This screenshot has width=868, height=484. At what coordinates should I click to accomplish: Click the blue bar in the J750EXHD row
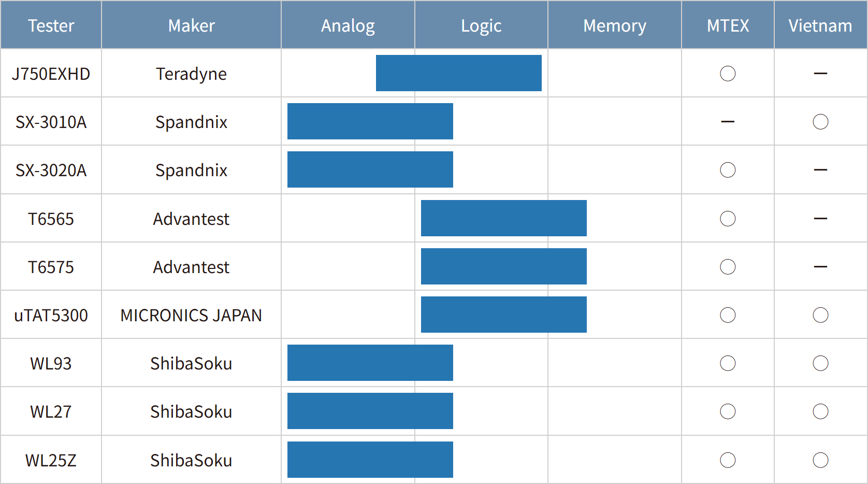(458, 73)
